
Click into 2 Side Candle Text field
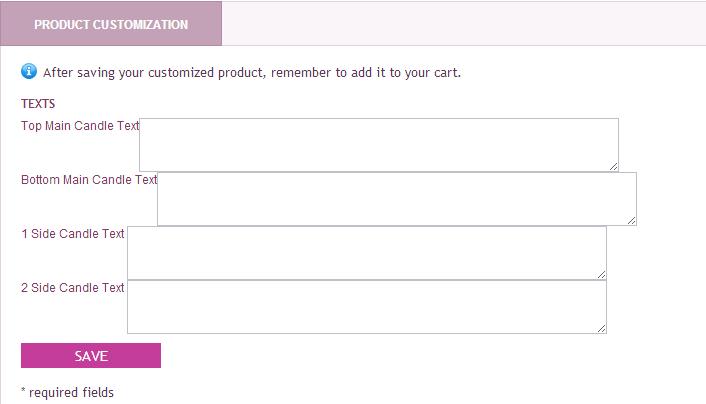click(366, 306)
